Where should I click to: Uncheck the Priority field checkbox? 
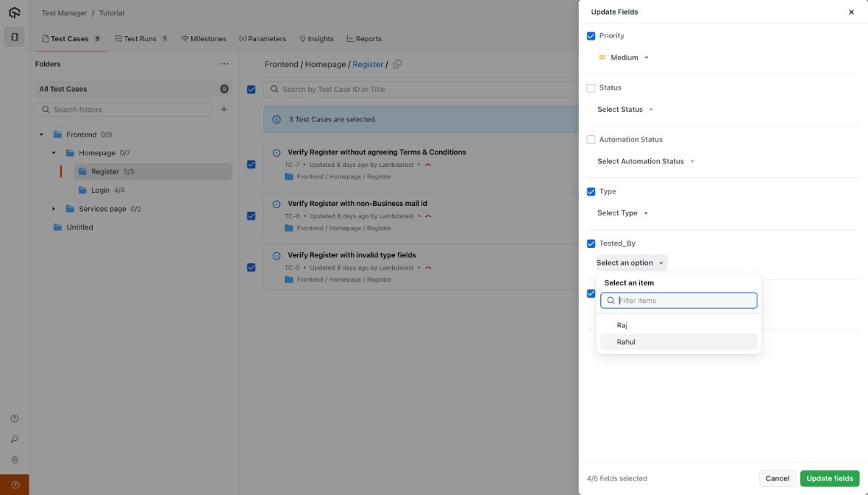[x=591, y=36]
